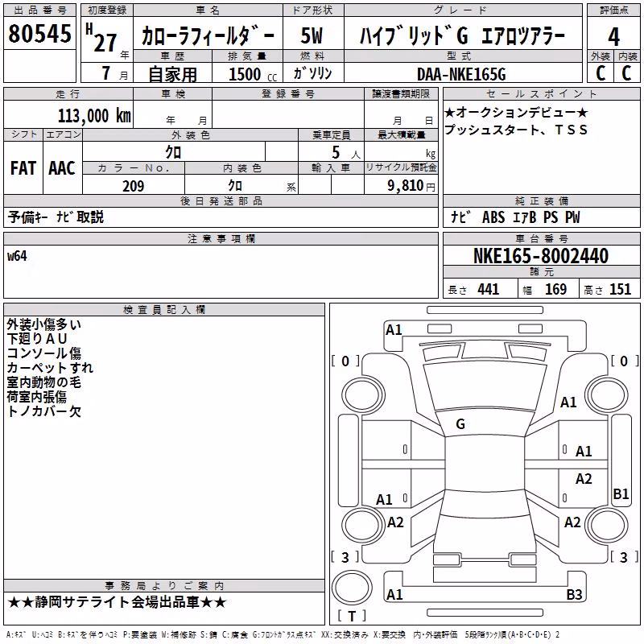
Task: Click displacement 1500 cc value
Action: coord(253,74)
